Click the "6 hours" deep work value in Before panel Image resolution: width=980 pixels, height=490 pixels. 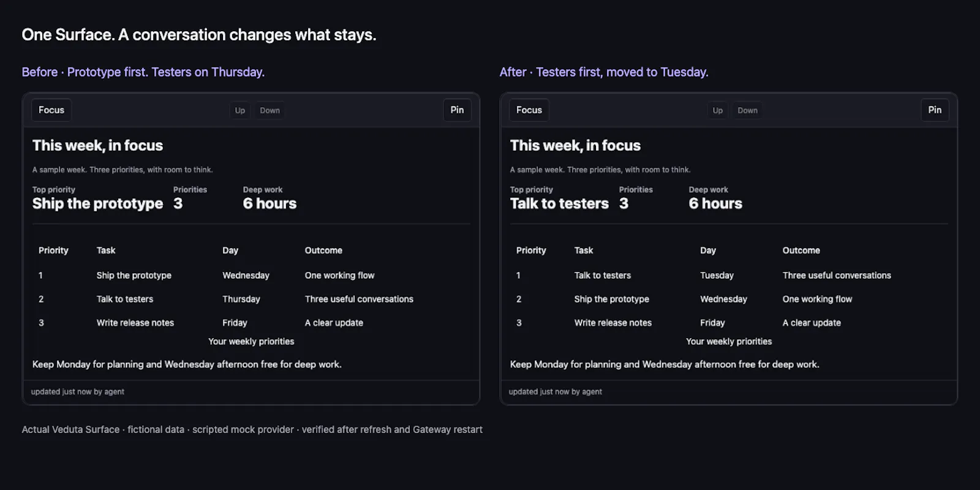point(269,204)
